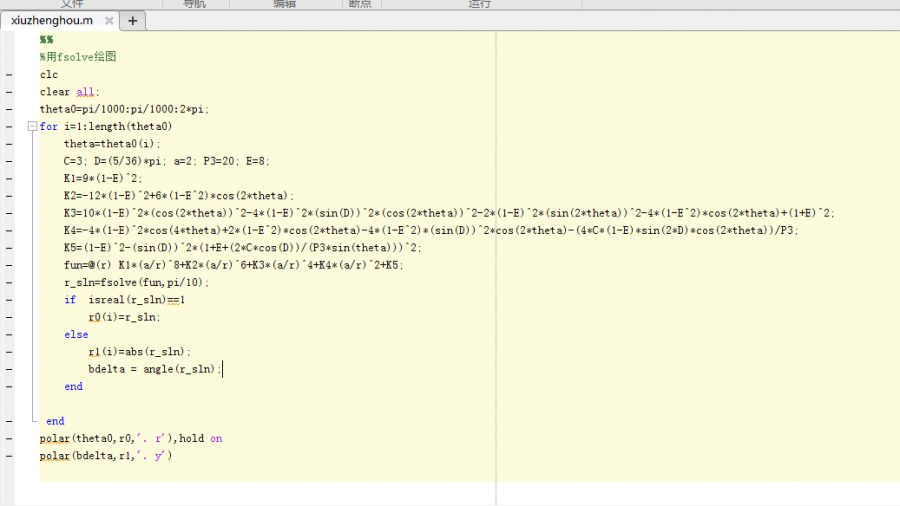Toggle breakpoint on the clc line
Image resolution: width=900 pixels, height=506 pixels.
coord(9,75)
